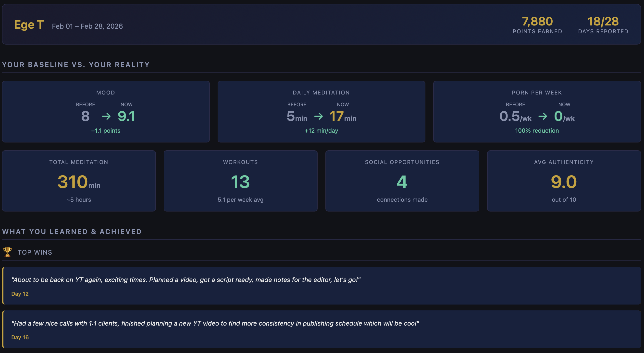
Task: Click the 'PORN PER WEEK' card title
Action: [537, 93]
